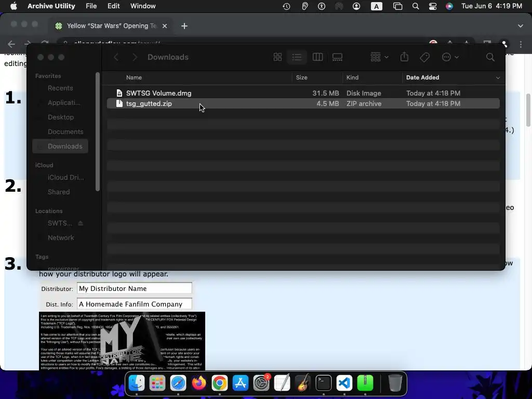Click the Finder Edit Tags icon
This screenshot has width=532, height=399.
pyautogui.click(x=424, y=57)
